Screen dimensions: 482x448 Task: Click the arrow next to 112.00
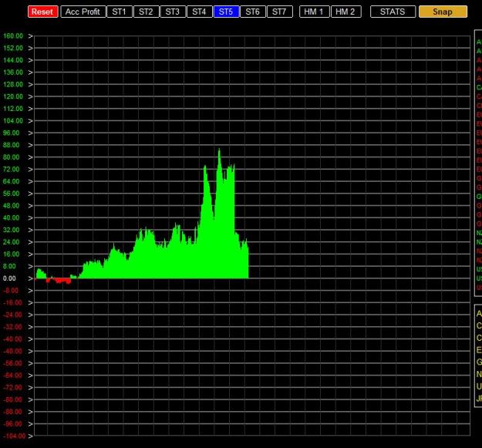[x=30, y=109]
